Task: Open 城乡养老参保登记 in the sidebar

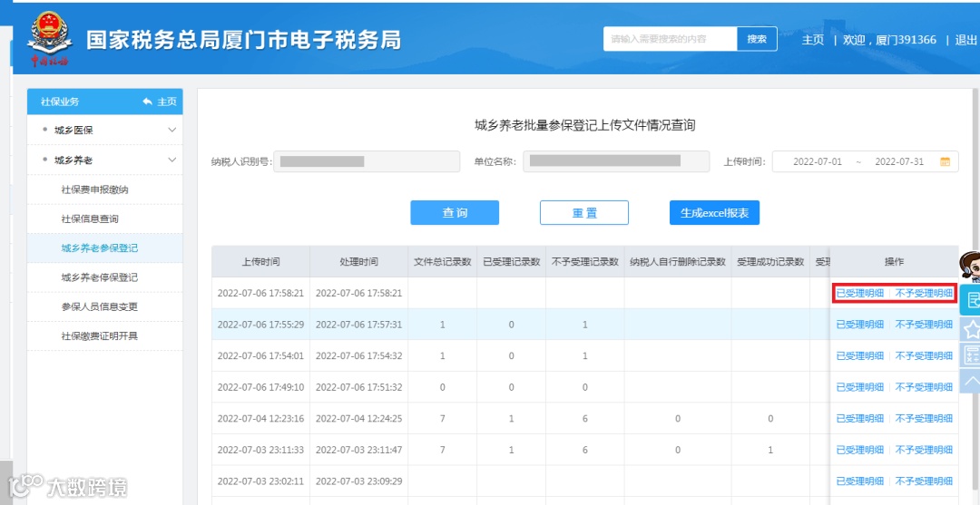Action: [100, 248]
